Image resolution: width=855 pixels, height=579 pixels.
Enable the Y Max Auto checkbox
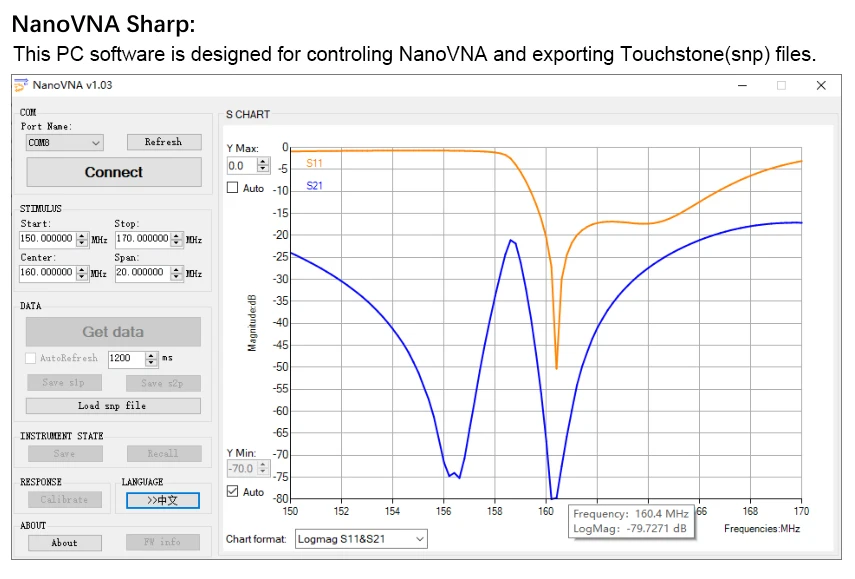point(233,188)
